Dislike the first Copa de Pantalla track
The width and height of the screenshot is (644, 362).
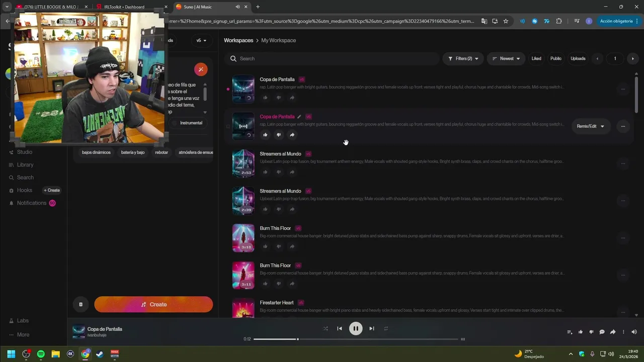click(x=279, y=98)
